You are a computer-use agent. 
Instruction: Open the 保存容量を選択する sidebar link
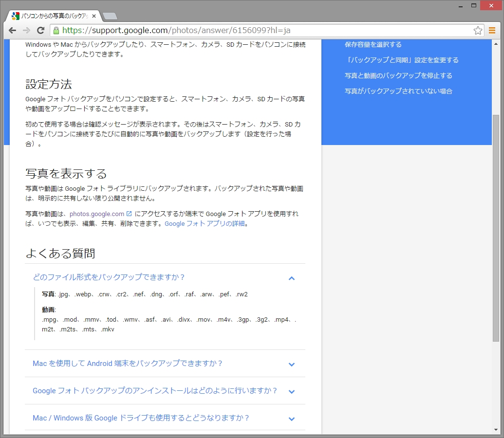[373, 44]
